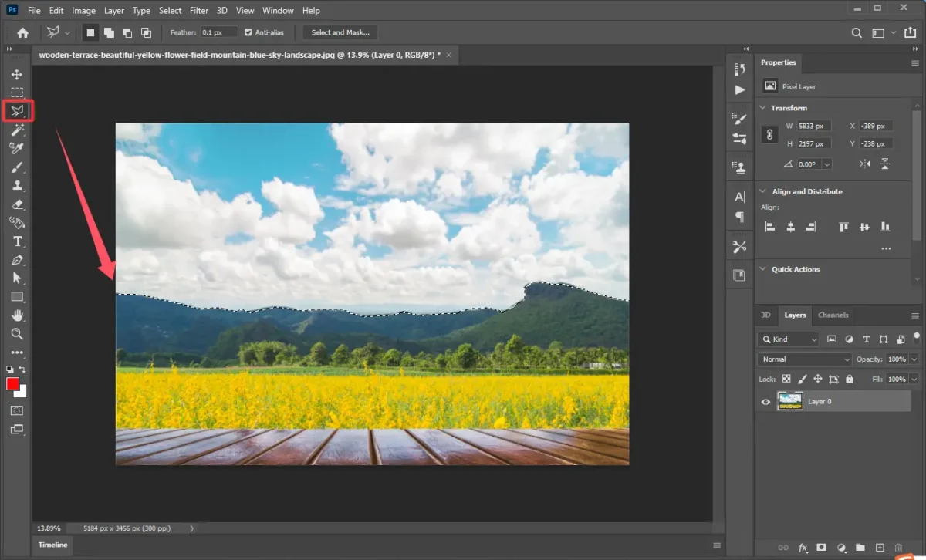Viewport: 926px width, 560px height.
Task: Open the Character panel icon
Action: click(x=740, y=197)
